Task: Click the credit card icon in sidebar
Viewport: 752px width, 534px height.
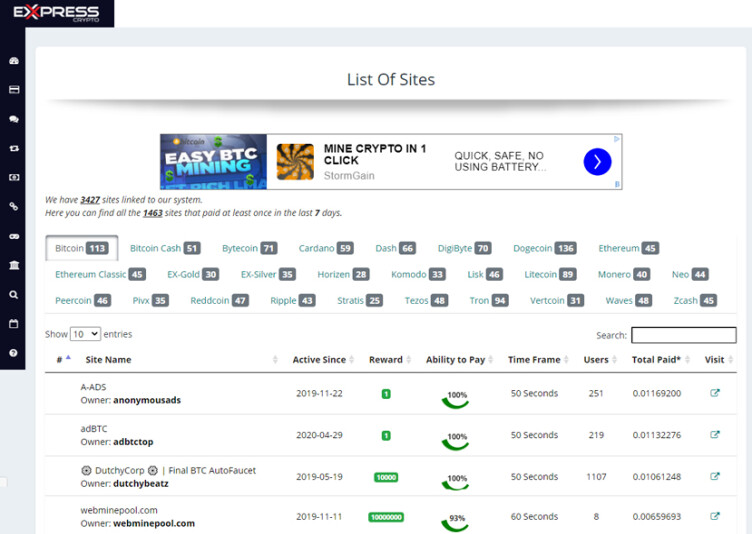Action: pos(14,90)
